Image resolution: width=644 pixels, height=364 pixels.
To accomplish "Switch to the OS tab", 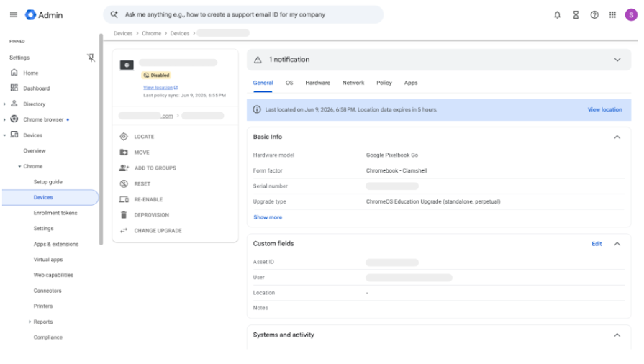I will click(289, 83).
